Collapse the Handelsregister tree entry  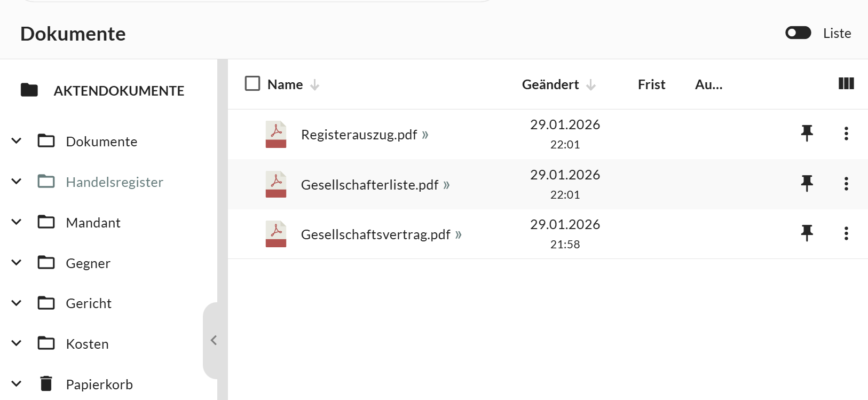16,181
